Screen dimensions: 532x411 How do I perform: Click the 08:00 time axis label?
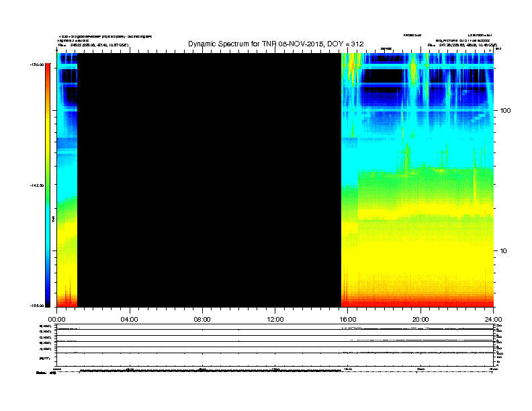click(202, 320)
